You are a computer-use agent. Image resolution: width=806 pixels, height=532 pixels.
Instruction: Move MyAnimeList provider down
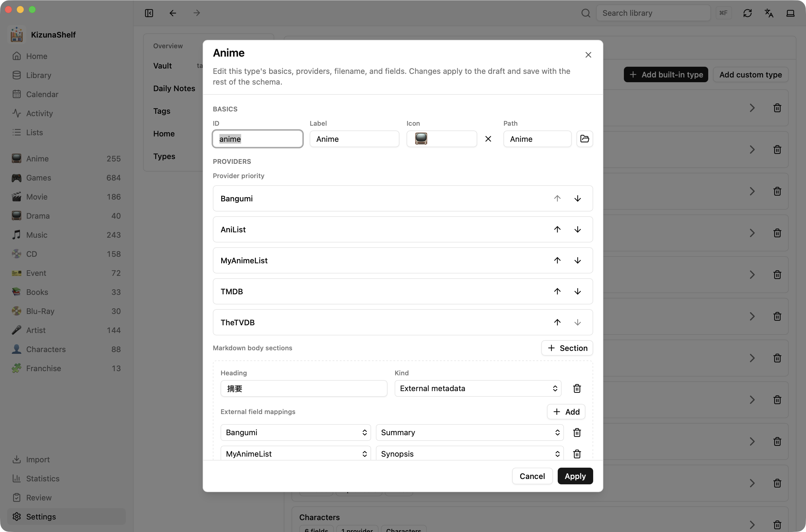(x=577, y=260)
